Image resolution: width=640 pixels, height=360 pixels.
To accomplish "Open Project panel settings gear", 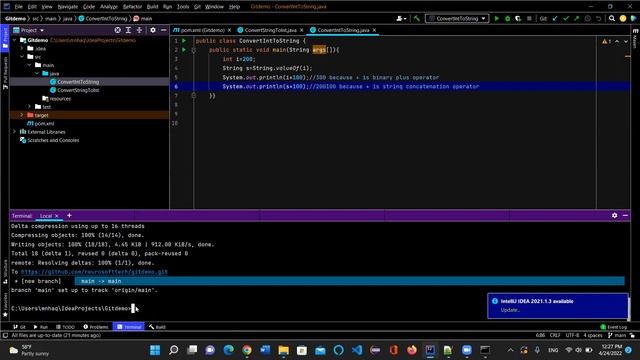I will pyautogui.click(x=153, y=30).
